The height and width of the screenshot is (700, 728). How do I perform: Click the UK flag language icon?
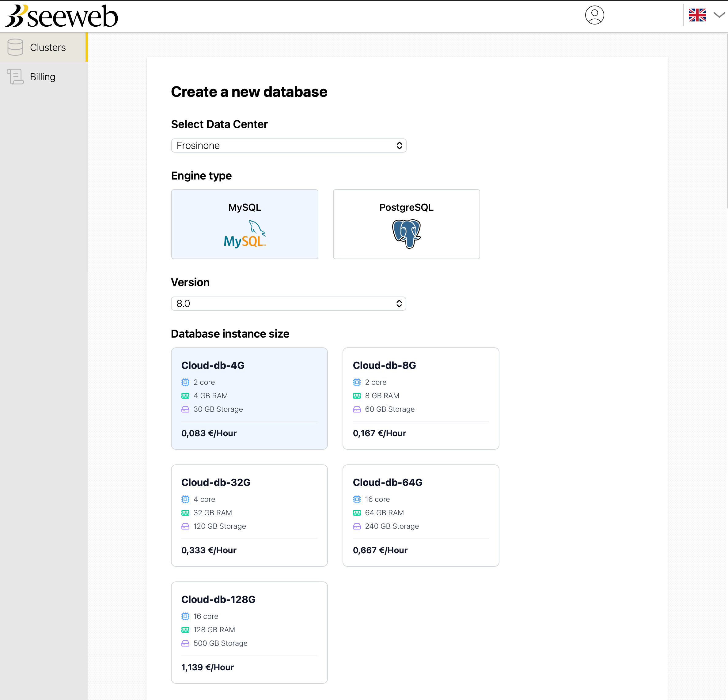pyautogui.click(x=697, y=15)
